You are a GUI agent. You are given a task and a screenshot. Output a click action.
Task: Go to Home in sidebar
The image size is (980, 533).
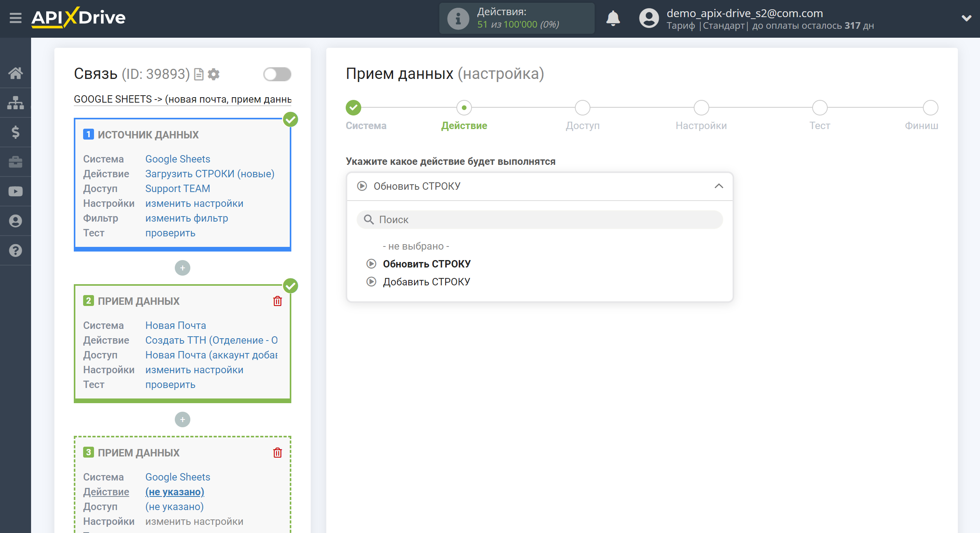[16, 73]
